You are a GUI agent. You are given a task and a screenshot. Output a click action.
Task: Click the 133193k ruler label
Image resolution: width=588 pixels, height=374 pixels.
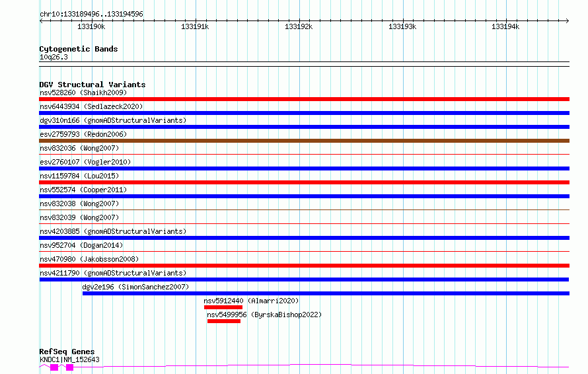[x=402, y=26]
